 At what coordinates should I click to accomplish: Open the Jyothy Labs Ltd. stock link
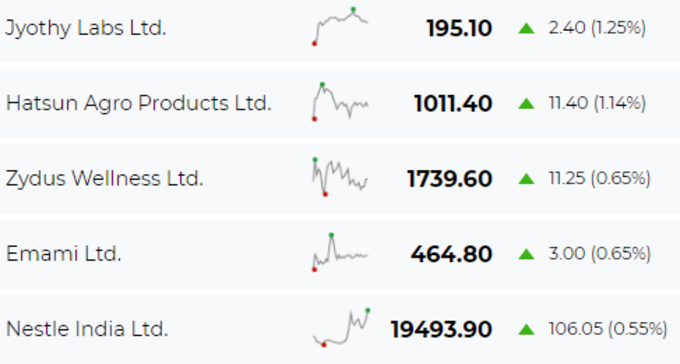(x=85, y=28)
